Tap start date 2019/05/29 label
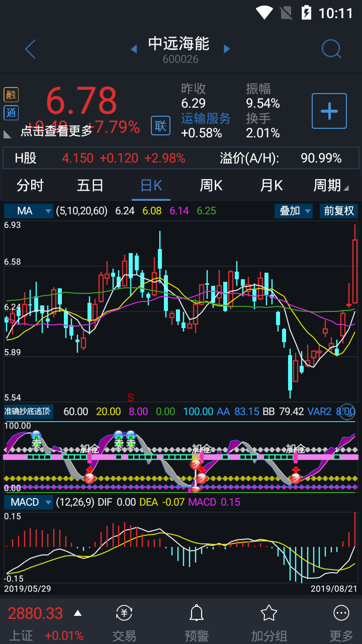The width and height of the screenshot is (362, 644). [x=28, y=588]
